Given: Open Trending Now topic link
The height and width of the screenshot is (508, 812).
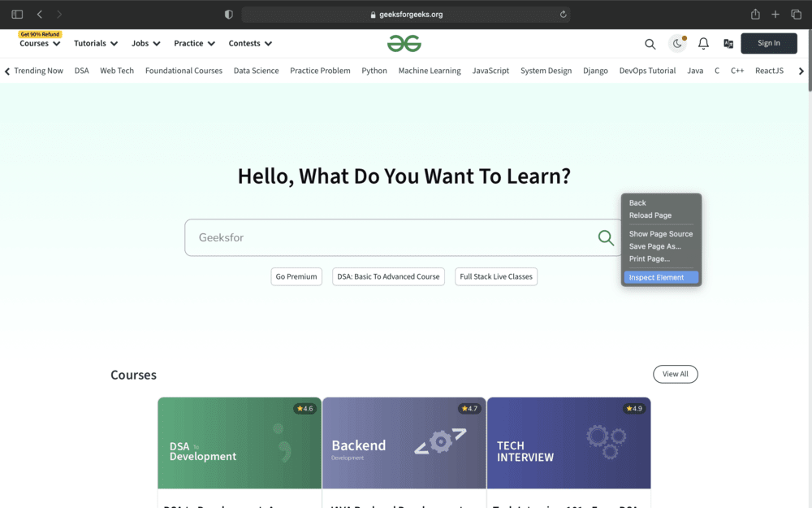Looking at the screenshot, I should click(38, 71).
